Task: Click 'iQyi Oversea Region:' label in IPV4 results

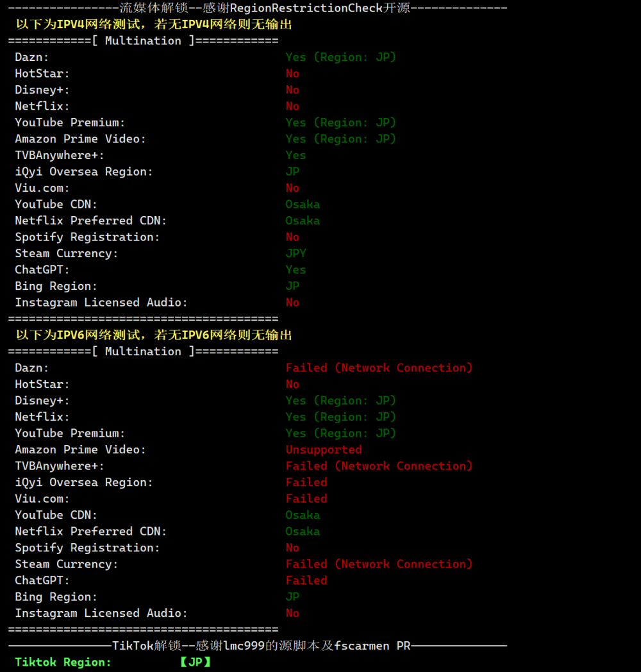Action: [84, 172]
